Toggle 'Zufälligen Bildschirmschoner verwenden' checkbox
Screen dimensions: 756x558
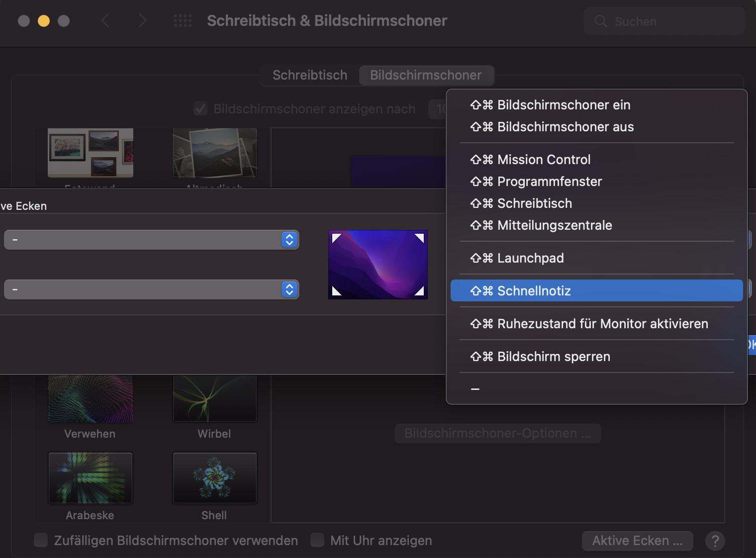tap(41, 541)
